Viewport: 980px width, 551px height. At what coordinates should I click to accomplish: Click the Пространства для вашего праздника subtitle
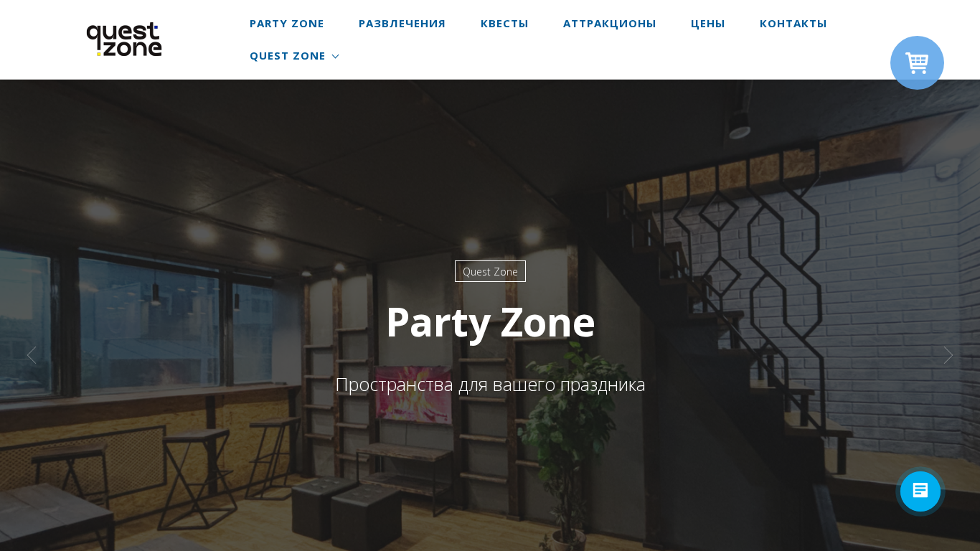pyautogui.click(x=490, y=385)
